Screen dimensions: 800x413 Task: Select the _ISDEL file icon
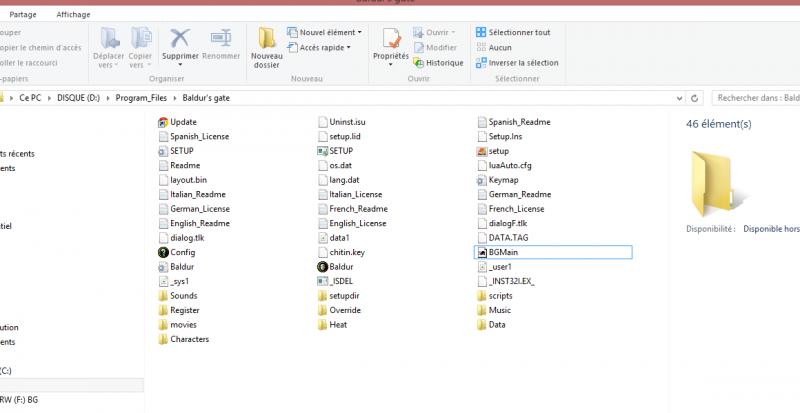point(322,281)
